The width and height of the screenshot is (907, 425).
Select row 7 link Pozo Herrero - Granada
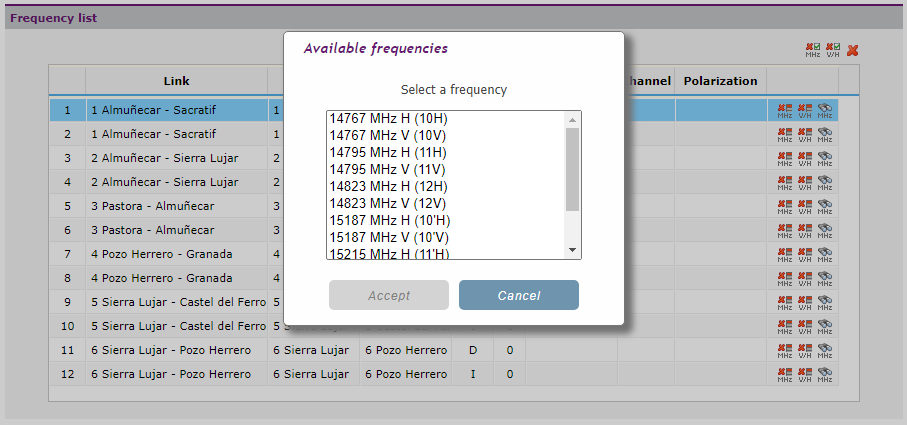coord(176,254)
